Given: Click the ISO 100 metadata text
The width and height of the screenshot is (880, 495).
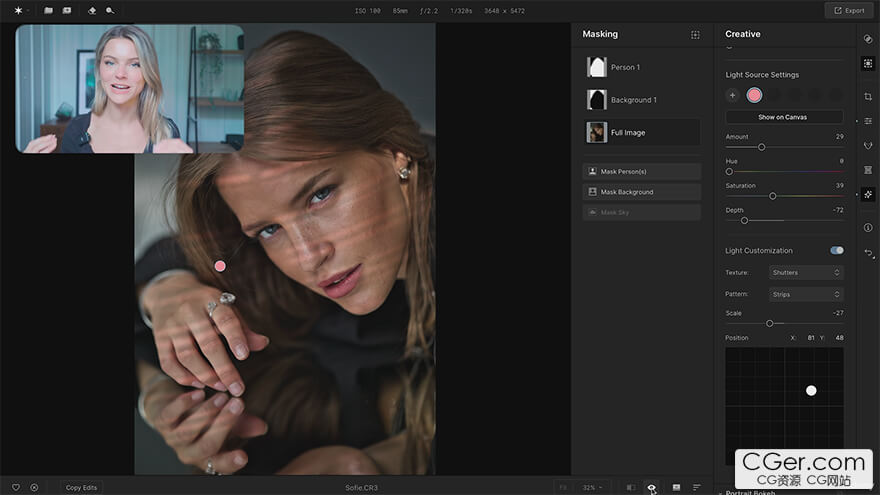Looking at the screenshot, I should coord(368,11).
